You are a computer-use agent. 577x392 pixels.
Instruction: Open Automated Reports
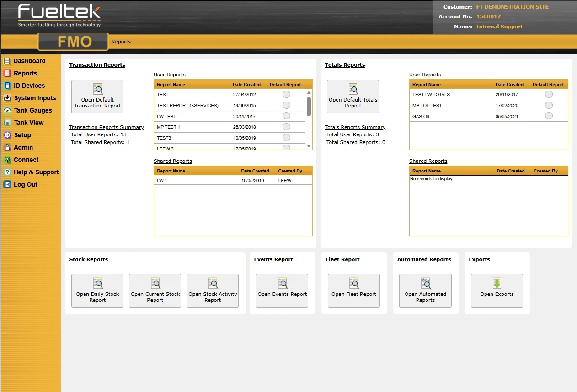pos(425,291)
